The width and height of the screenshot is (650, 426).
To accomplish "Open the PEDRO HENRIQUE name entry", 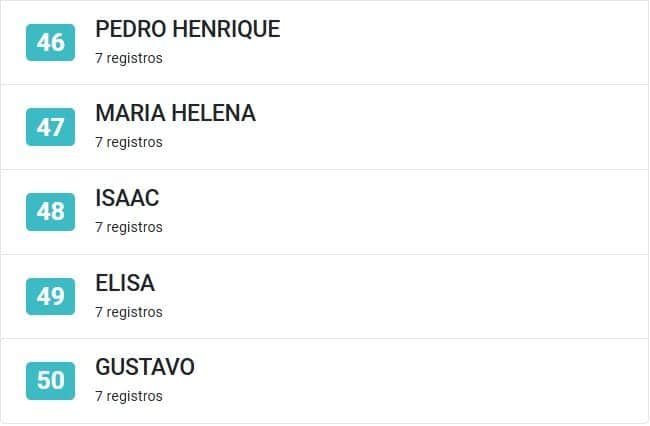I will (x=188, y=29).
